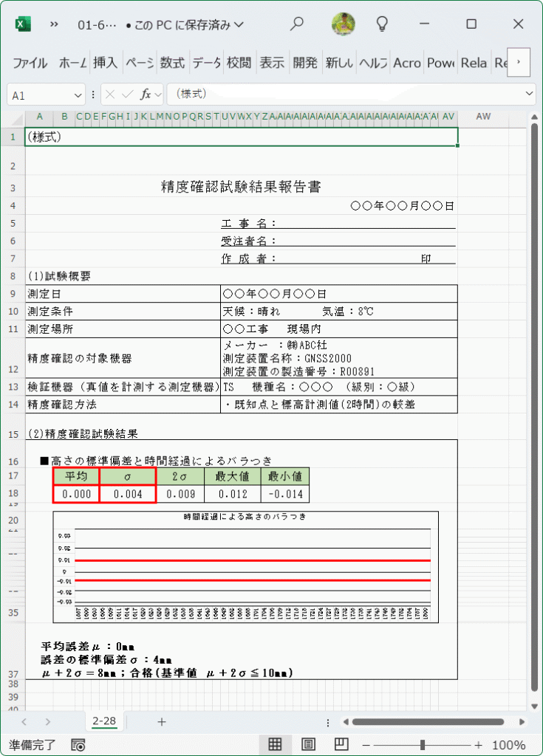
Task: Click the vertical scrollbar thumb
Action: click(534, 408)
